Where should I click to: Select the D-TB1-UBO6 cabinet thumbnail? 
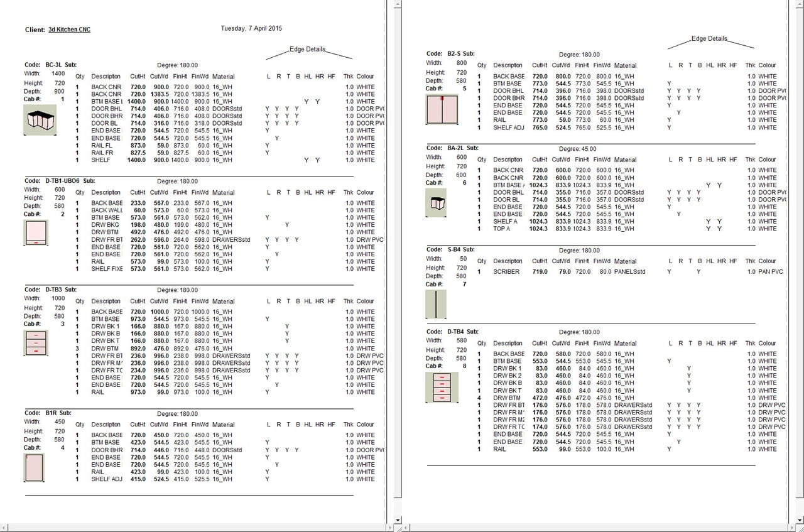35,232
